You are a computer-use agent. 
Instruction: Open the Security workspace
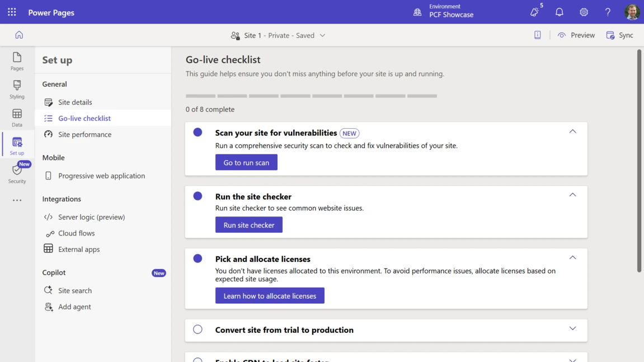coord(17,174)
